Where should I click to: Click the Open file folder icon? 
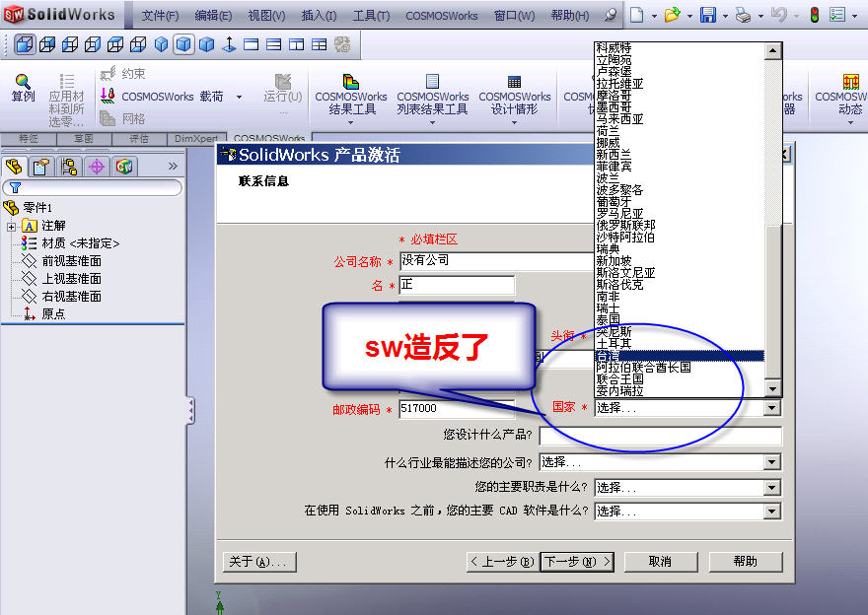click(672, 15)
